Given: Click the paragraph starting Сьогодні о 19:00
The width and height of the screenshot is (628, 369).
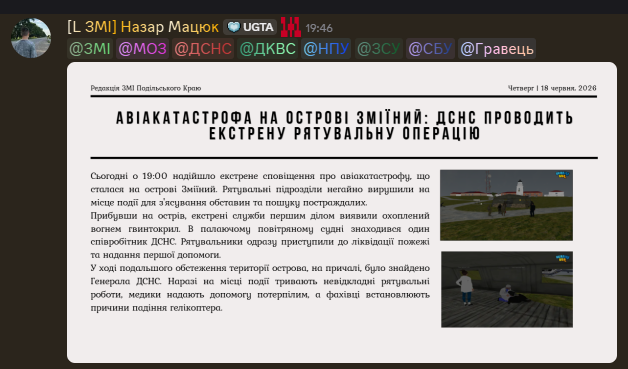Looking at the screenshot, I should pyautogui.click(x=260, y=189).
